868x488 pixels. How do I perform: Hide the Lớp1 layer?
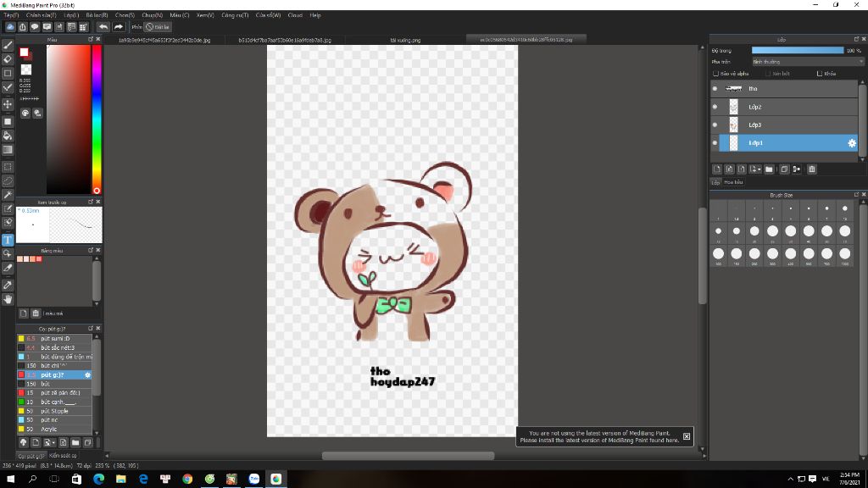point(715,142)
